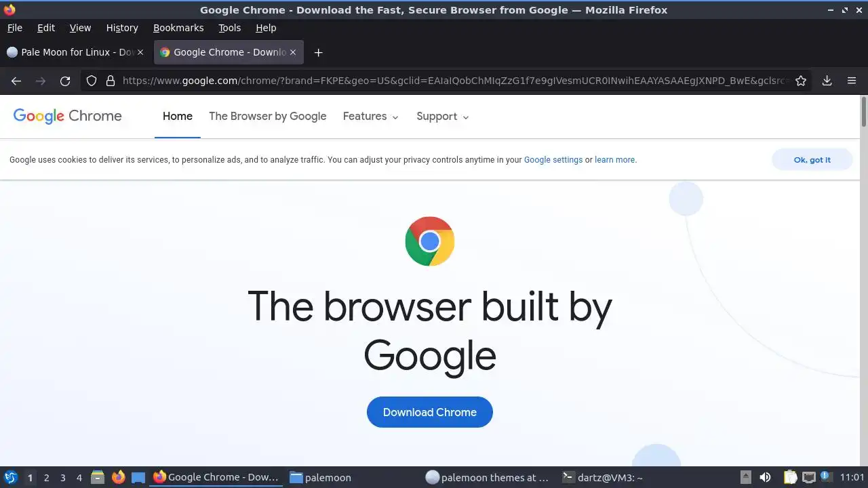The height and width of the screenshot is (488, 868).
Task: Open tracking protection shield icon
Action: coord(92,81)
